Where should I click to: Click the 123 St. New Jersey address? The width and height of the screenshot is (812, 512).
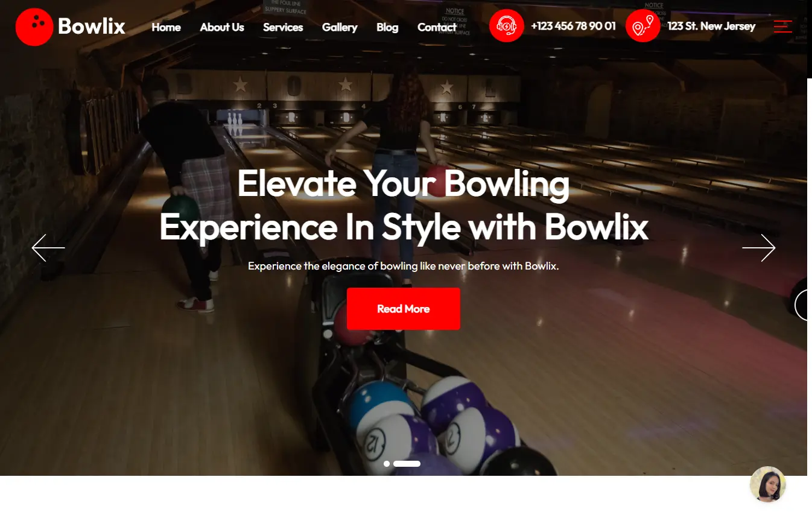[x=711, y=26]
